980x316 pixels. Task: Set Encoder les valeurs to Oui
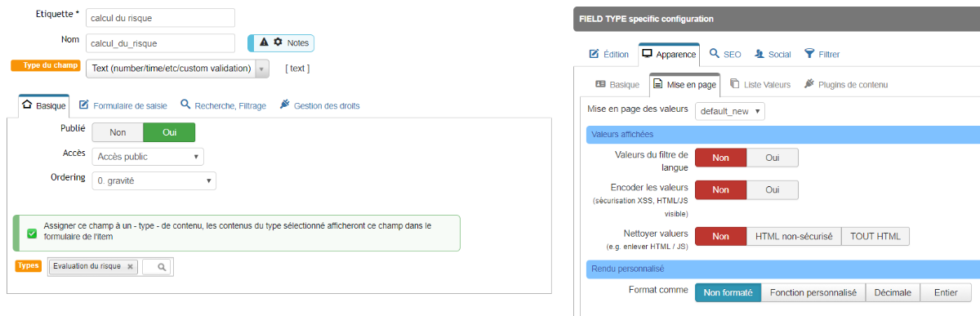pos(772,189)
